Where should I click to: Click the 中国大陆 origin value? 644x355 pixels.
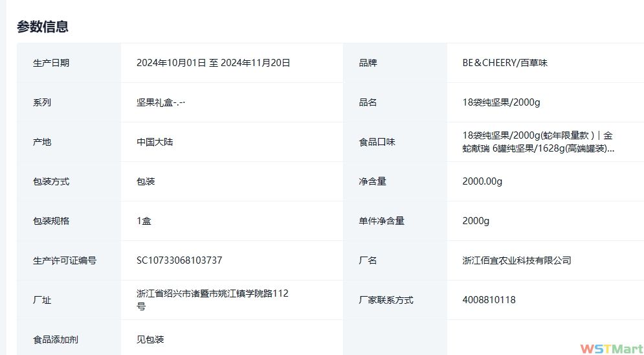tap(155, 142)
